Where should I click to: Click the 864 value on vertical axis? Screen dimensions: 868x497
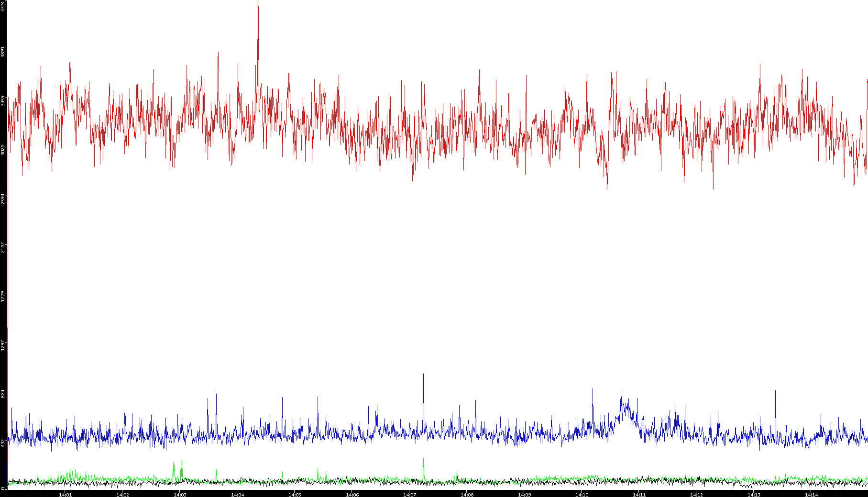click(x=3, y=394)
